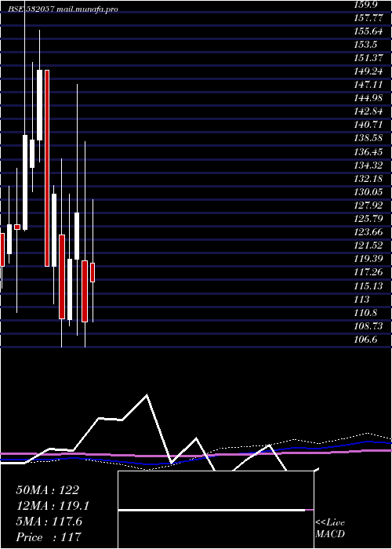
Task: Click the 132.18 price axis label
Action: tap(369, 179)
